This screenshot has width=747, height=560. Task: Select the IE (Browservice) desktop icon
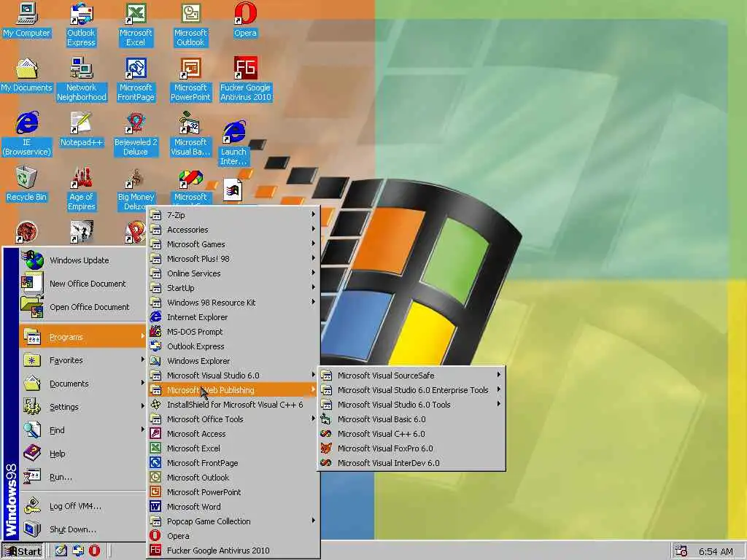pyautogui.click(x=27, y=134)
